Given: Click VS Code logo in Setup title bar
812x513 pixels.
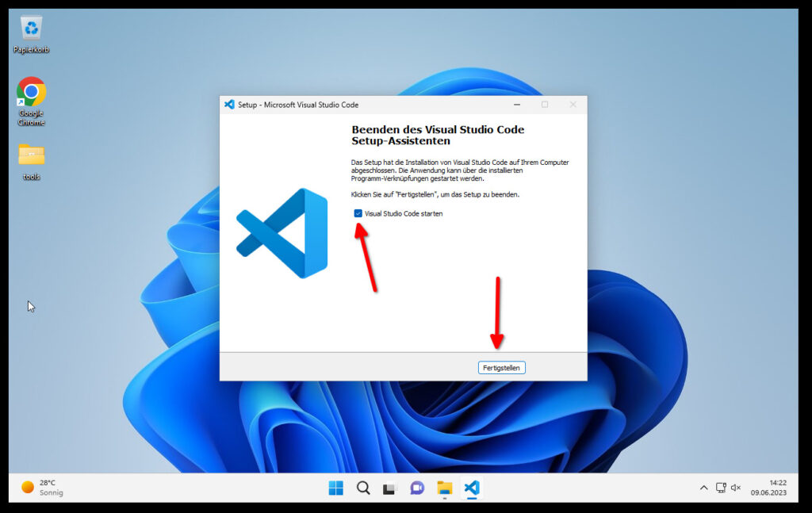Looking at the screenshot, I should [x=229, y=105].
